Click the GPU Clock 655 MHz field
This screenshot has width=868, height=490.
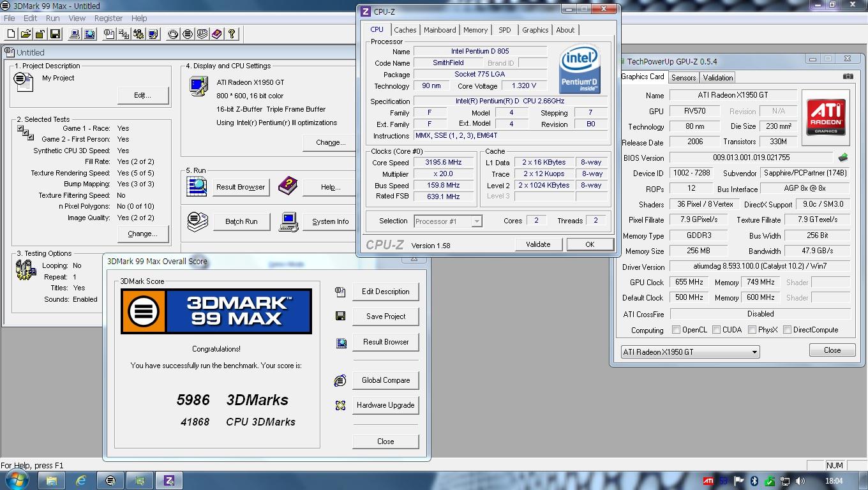pyautogui.click(x=689, y=282)
